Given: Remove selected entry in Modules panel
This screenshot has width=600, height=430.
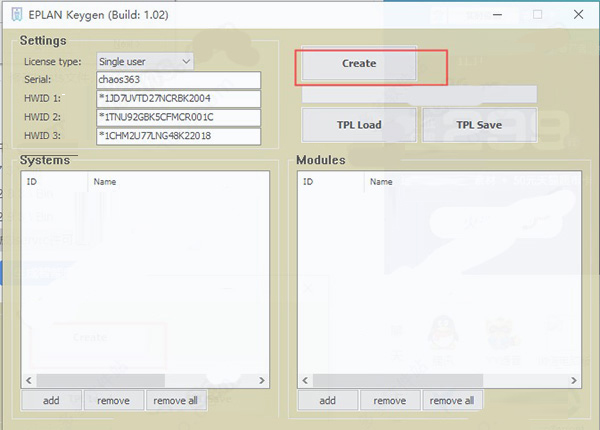Looking at the screenshot, I should tap(390, 401).
